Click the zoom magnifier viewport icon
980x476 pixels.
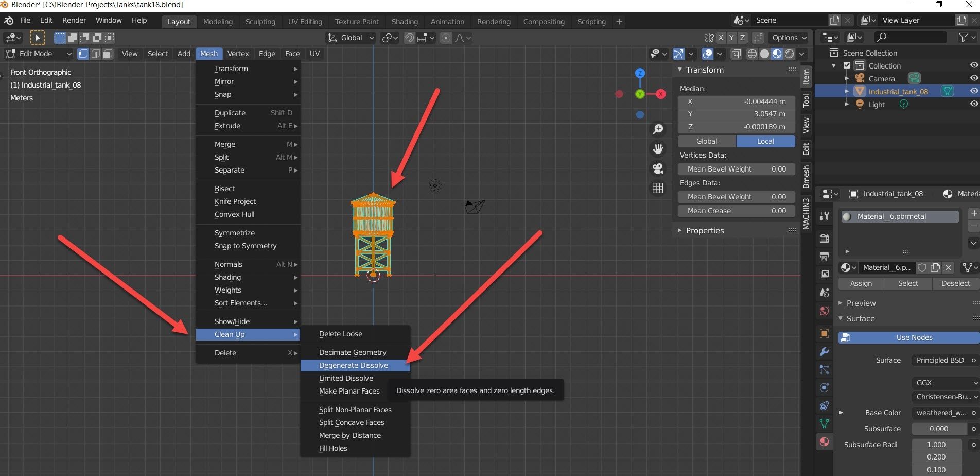(x=657, y=129)
